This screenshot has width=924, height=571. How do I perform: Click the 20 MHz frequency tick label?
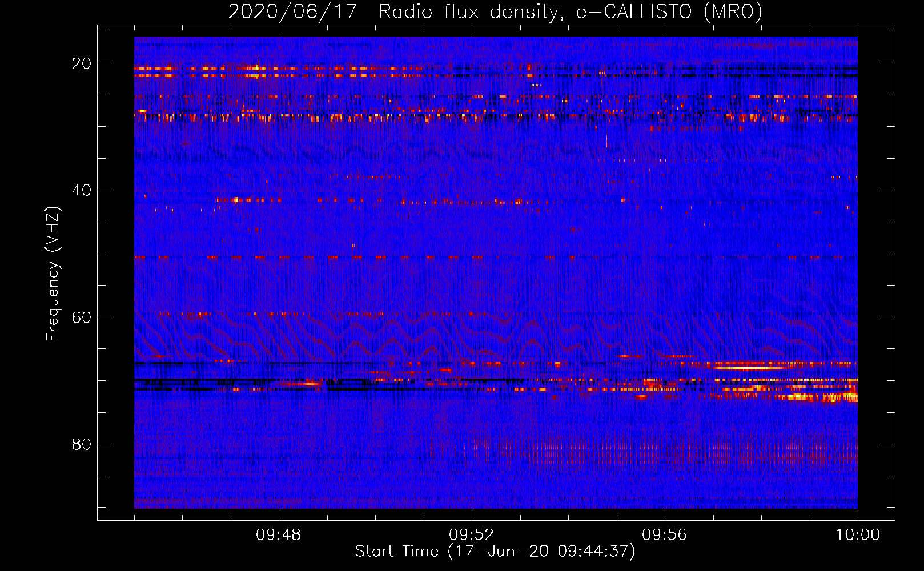(82, 63)
